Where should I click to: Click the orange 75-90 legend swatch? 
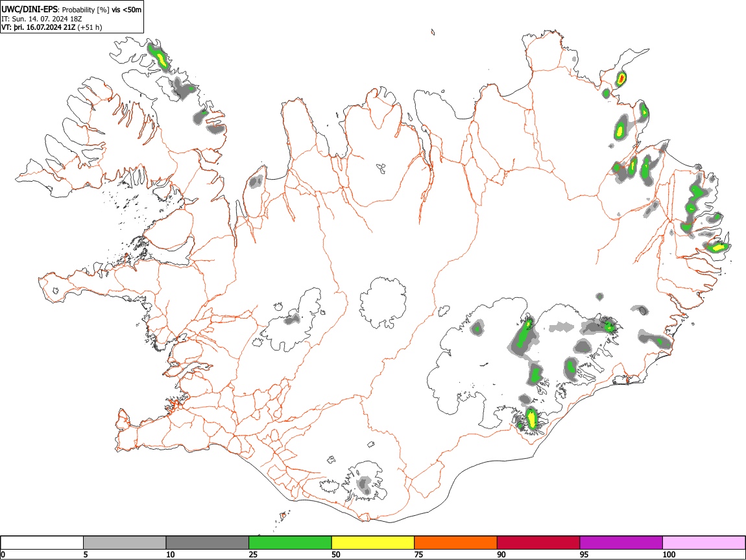pos(456,542)
